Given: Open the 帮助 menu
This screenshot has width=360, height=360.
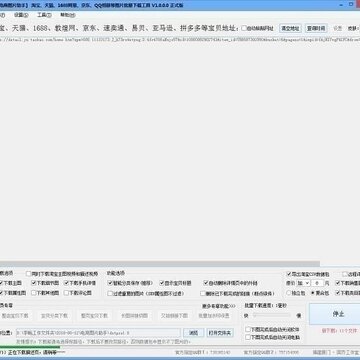Looking at the screenshot, I should click(68, 15).
